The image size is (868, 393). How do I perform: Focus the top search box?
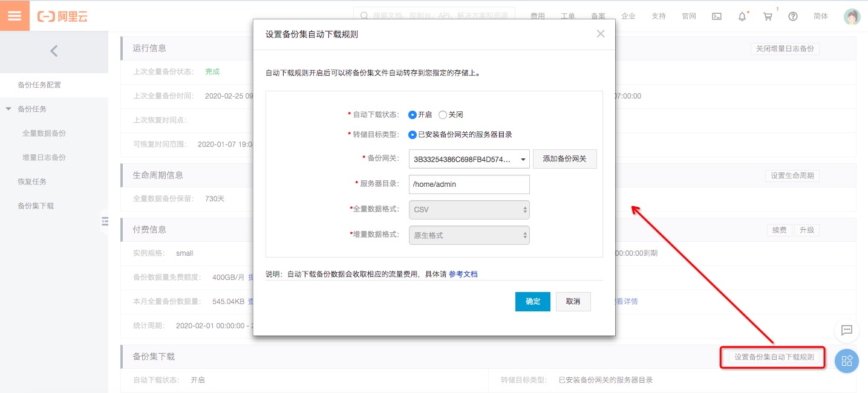click(434, 16)
